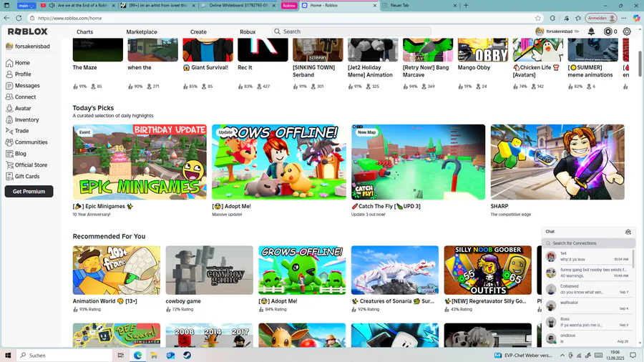Image resolution: width=644 pixels, height=362 pixels.
Task: Show hidden system tray icons chevron
Action: click(x=562, y=356)
